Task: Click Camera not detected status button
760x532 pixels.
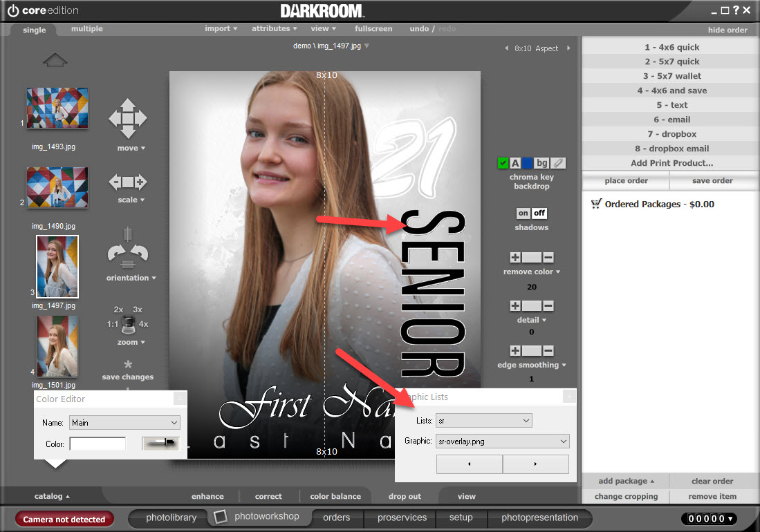Action: tap(64, 519)
